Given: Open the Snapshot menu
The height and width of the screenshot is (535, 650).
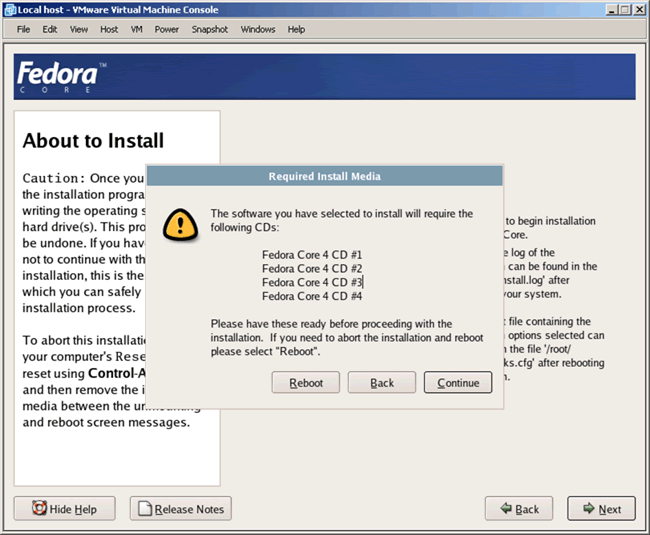Looking at the screenshot, I should pos(209,29).
